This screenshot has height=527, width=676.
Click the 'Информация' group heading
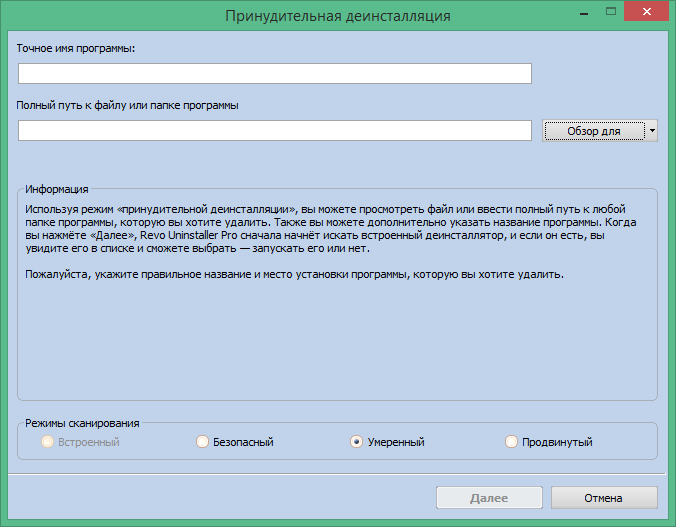click(x=56, y=189)
